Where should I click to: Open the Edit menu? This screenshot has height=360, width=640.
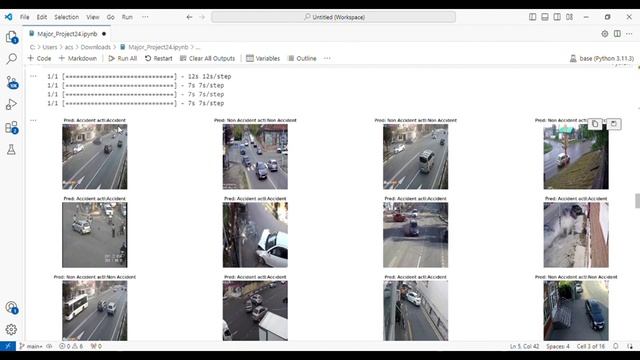(42, 17)
